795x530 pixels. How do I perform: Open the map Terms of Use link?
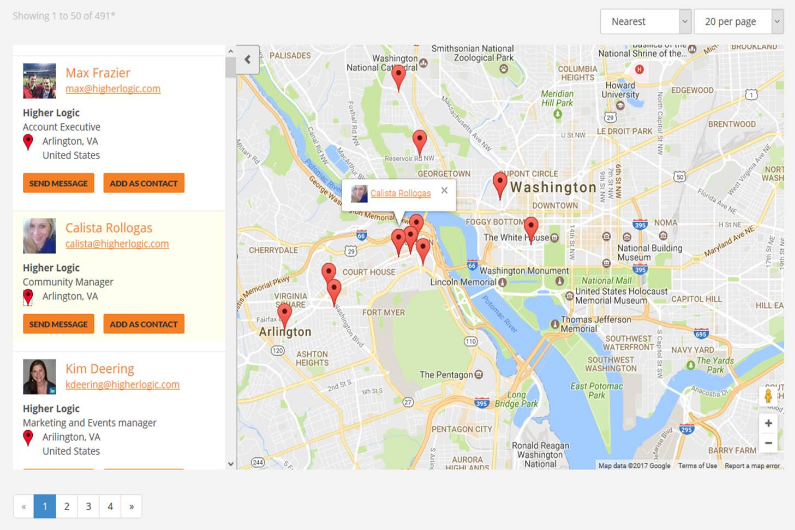tap(697, 466)
